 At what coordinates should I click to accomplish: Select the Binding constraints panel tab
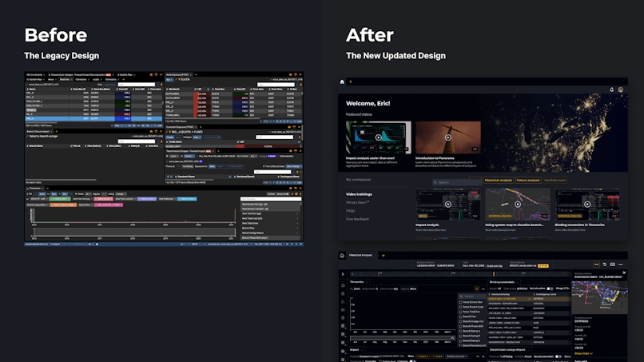tap(502, 282)
